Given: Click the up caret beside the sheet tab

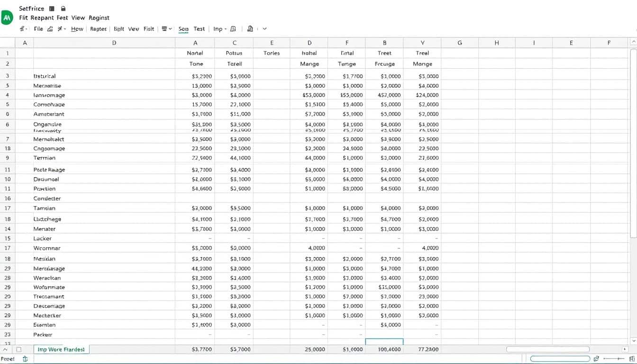Looking at the screenshot, I should 5,349.
